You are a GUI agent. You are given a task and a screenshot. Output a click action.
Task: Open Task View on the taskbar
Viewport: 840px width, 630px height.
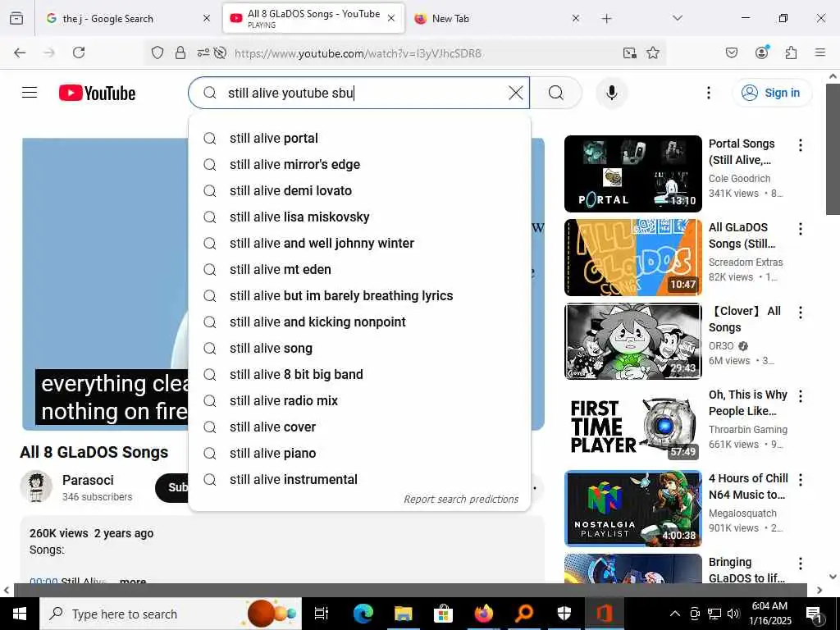[x=321, y=614]
